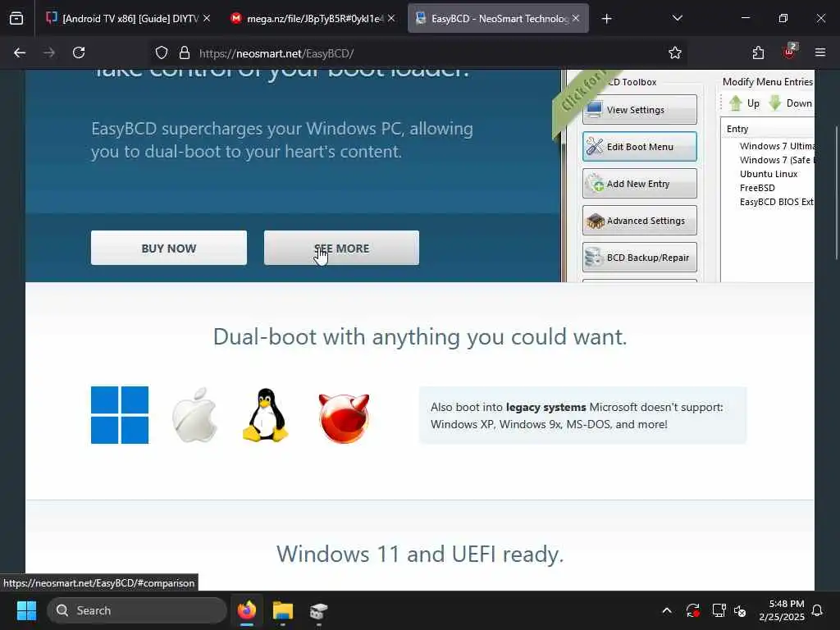Click the 'Windows 11 and UEFI ready' heading
The image size is (840, 630).
(420, 554)
